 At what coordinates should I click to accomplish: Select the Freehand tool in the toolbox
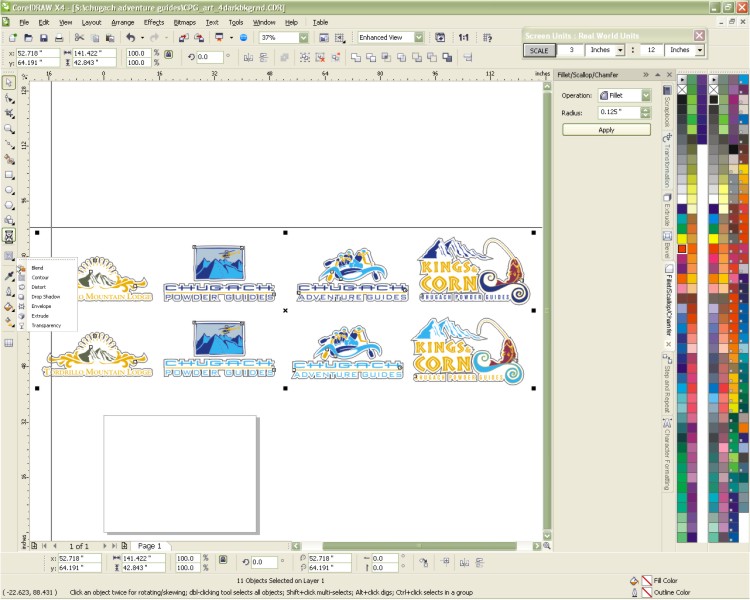9,144
